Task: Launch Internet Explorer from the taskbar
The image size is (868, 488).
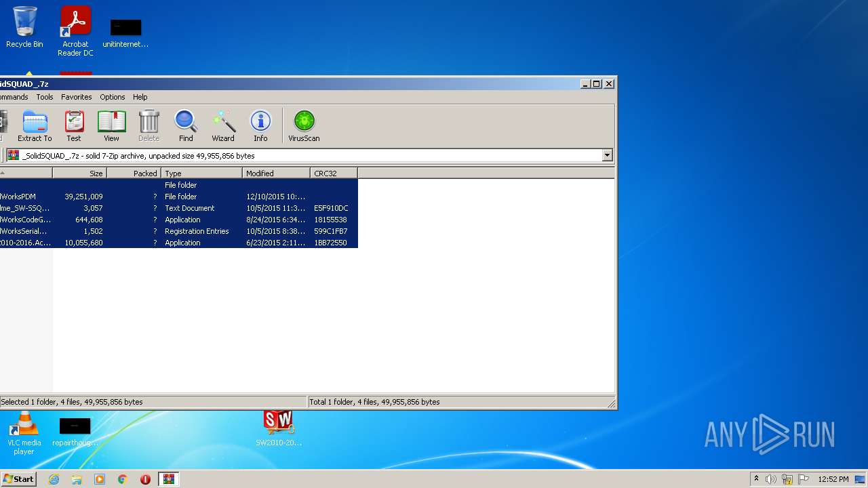Action: (x=54, y=479)
